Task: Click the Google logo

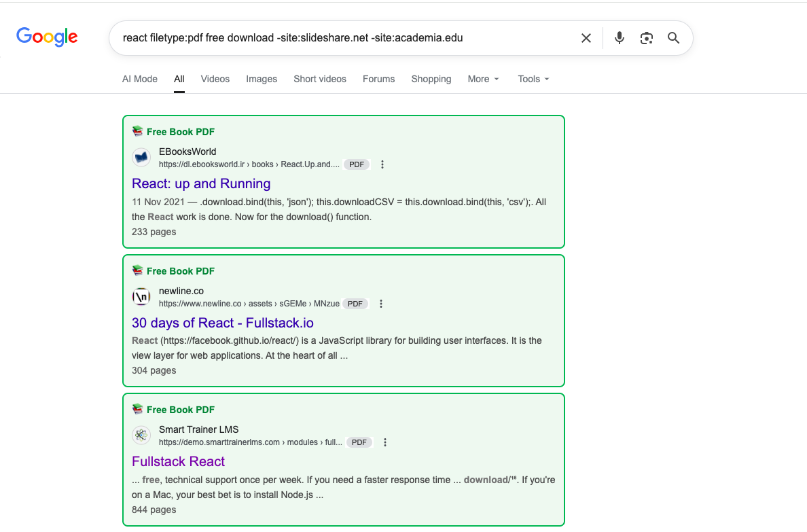Action: (47, 37)
